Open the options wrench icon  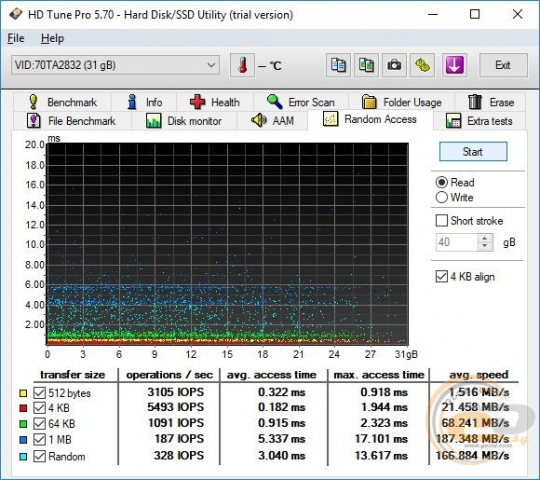click(422, 65)
